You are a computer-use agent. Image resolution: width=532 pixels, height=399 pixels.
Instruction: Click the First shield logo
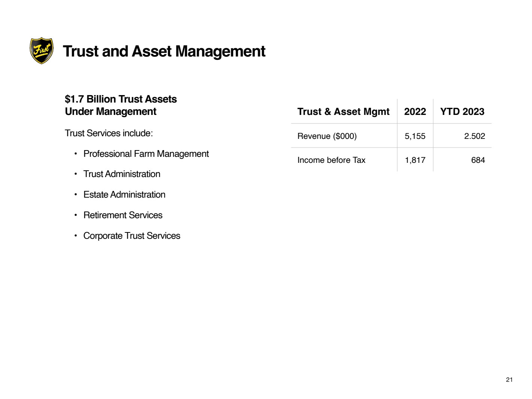pyautogui.click(x=42, y=51)
